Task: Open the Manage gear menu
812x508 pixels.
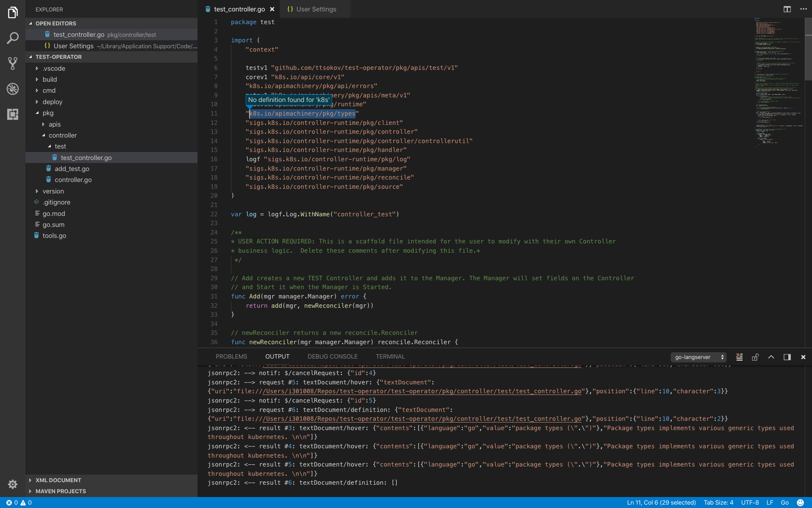Action: pos(13,484)
